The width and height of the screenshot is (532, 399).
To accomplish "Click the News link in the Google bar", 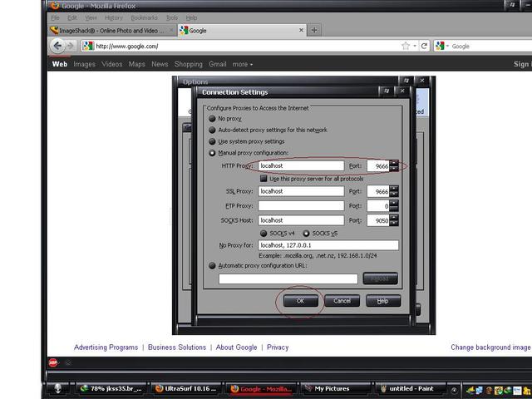I will coord(160,64).
